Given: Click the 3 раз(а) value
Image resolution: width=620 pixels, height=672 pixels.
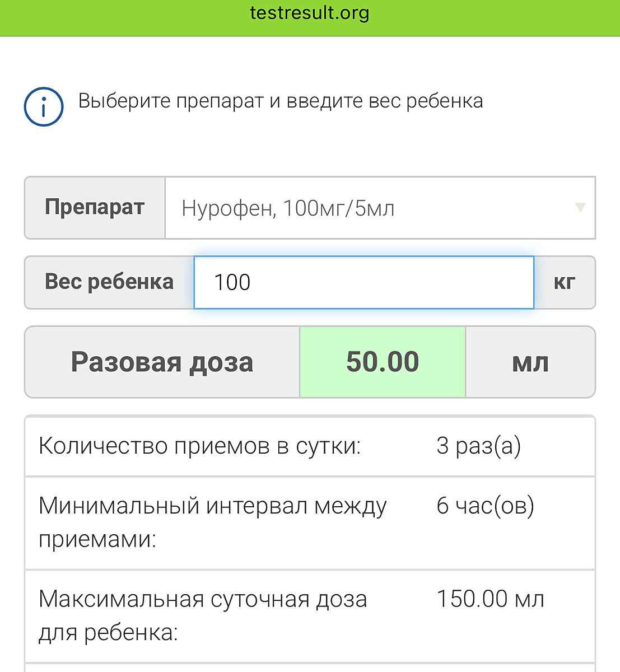Looking at the screenshot, I should (478, 446).
